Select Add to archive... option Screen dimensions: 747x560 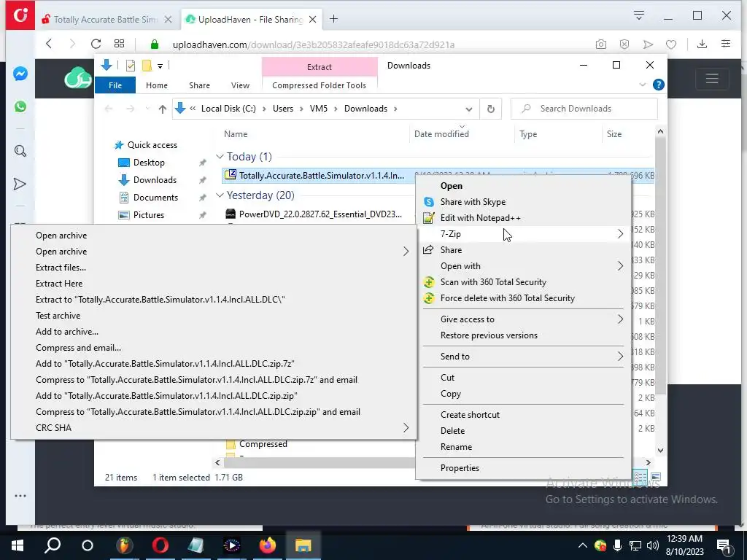(214, 332)
